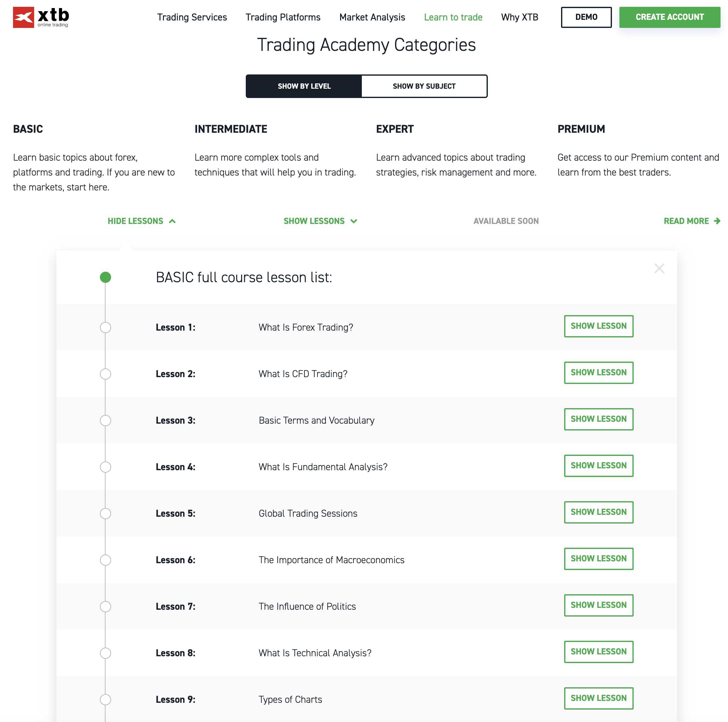Select the Lesson 4 timeline circle

pos(106,467)
